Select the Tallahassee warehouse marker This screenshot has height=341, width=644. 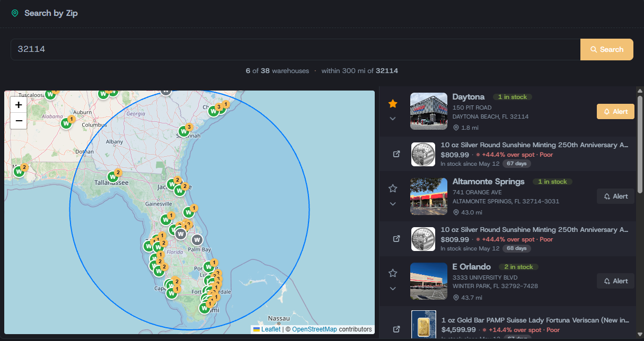coord(113,176)
